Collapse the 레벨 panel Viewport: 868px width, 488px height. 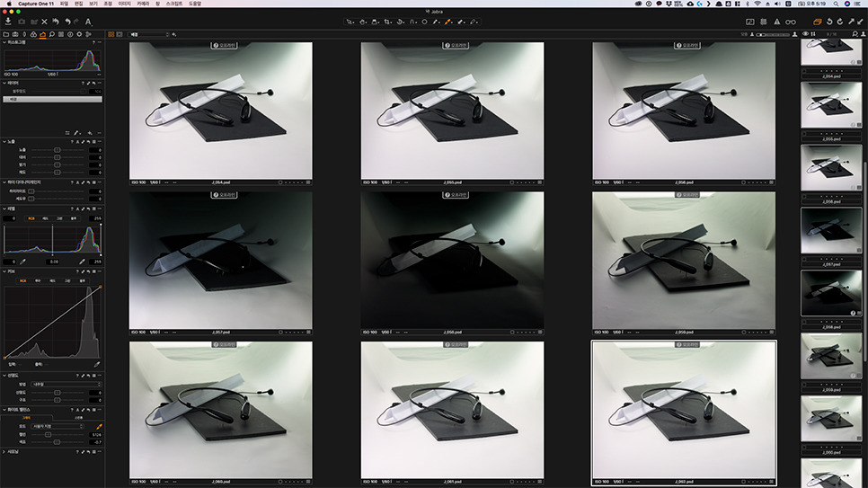pyautogui.click(x=4, y=209)
